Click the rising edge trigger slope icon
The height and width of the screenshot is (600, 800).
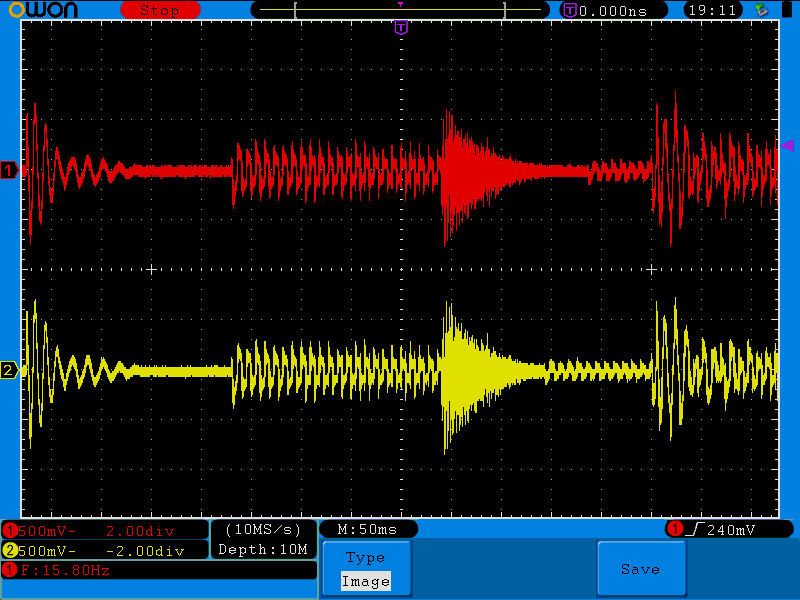pyautogui.click(x=695, y=530)
